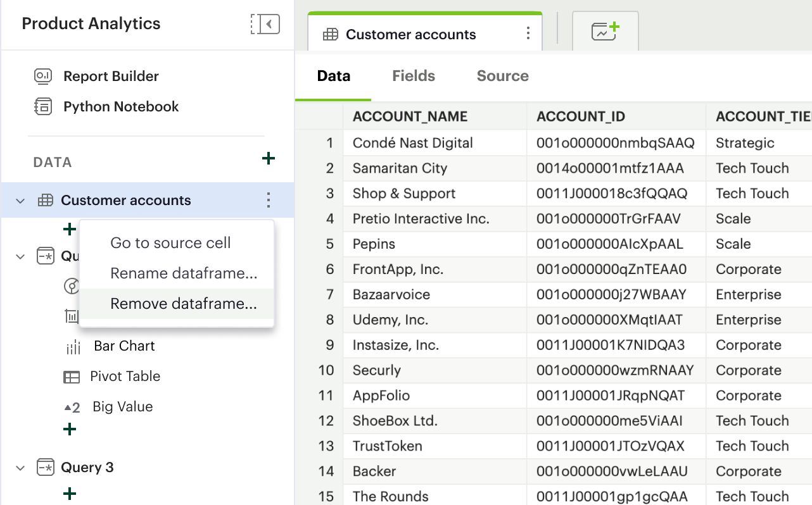Viewport: 812px width, 505px height.
Task: Switch to the Fields tab
Action: (x=414, y=76)
